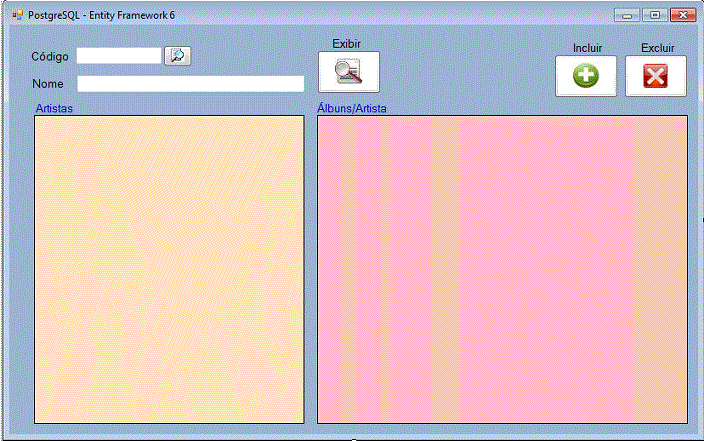704x441 pixels.
Task: Click the Nome label
Action: pos(48,84)
